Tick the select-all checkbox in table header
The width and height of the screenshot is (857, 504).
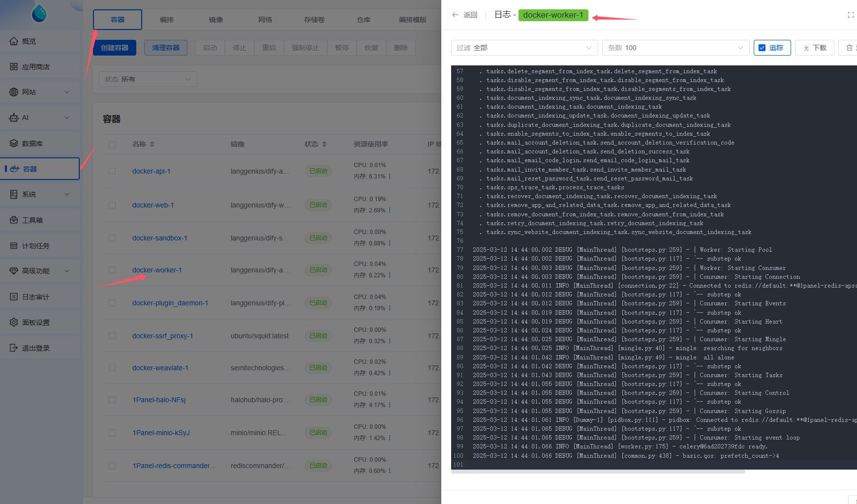[112, 145]
